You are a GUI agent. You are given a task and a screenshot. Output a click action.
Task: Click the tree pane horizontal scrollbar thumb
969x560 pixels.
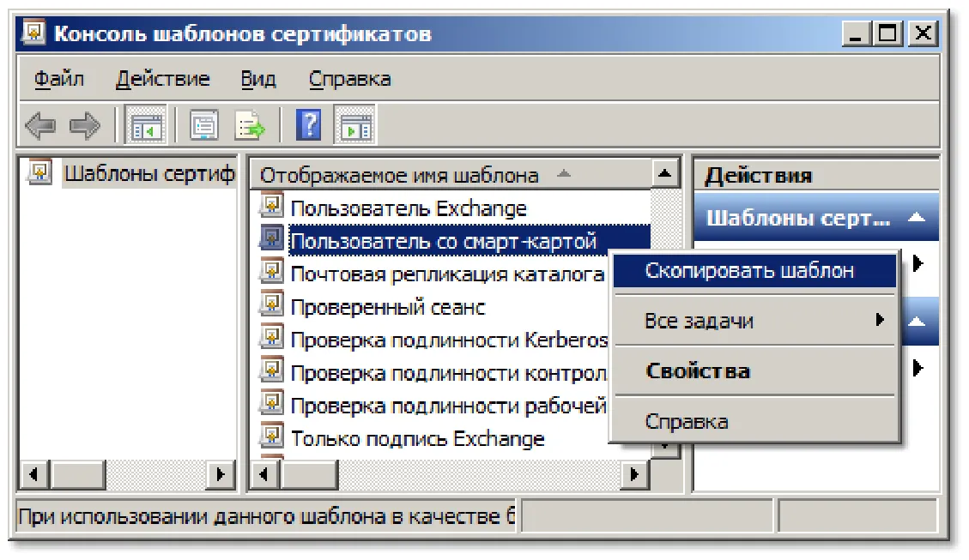76,474
